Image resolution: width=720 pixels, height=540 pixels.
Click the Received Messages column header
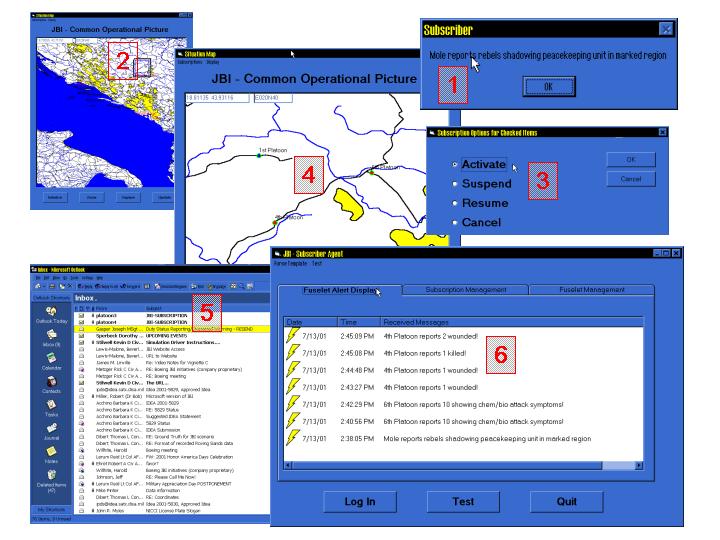[512, 322]
